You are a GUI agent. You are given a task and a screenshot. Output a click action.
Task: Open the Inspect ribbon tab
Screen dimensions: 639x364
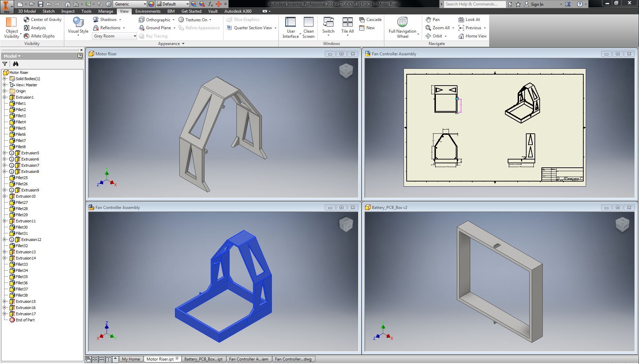point(68,11)
